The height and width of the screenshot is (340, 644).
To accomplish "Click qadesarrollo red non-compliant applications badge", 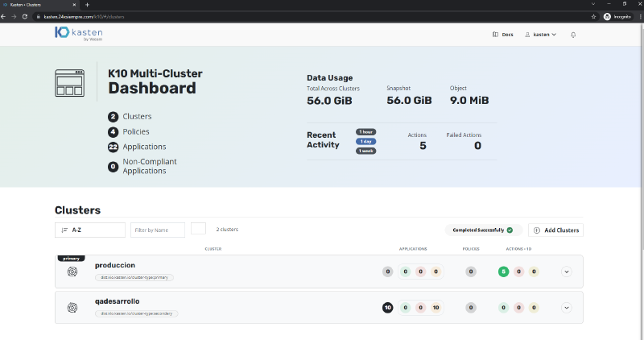I will pos(420,308).
